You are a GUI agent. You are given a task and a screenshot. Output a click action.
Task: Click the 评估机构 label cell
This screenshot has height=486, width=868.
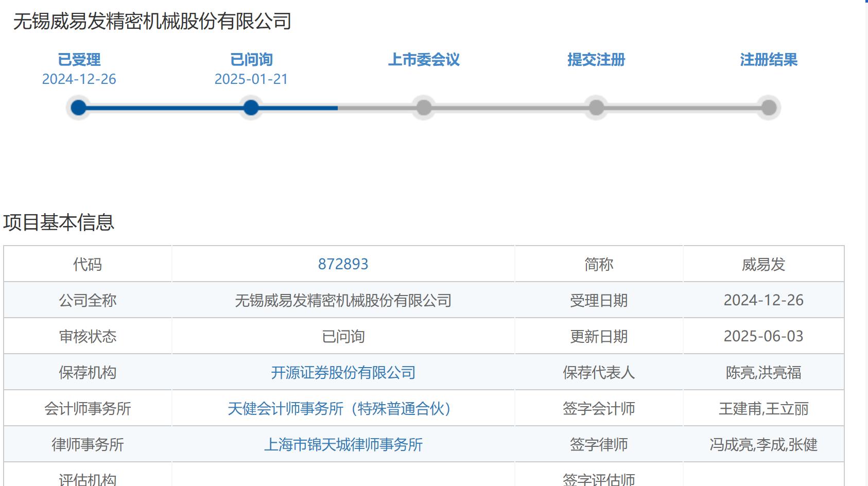(x=88, y=475)
